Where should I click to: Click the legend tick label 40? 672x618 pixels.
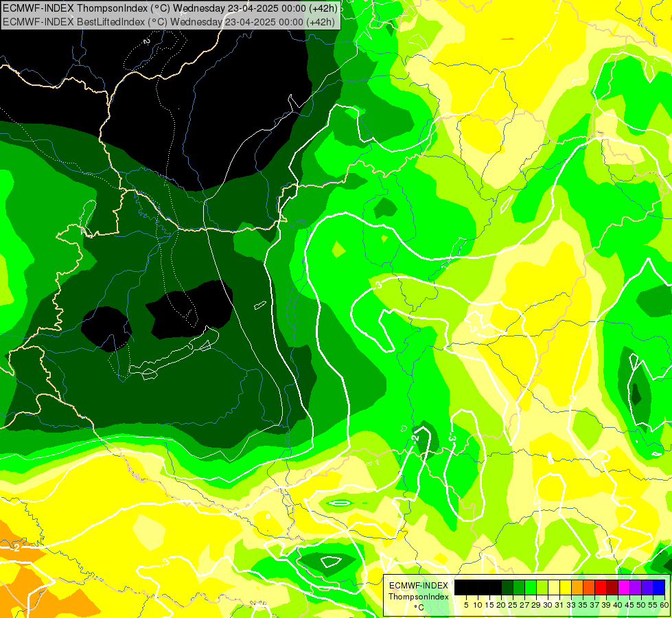pos(618,605)
